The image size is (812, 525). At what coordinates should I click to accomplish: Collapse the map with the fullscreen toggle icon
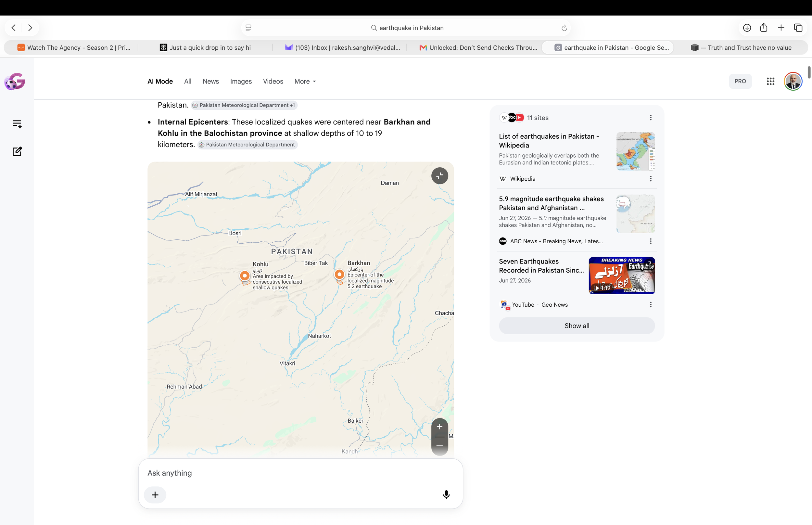(439, 176)
